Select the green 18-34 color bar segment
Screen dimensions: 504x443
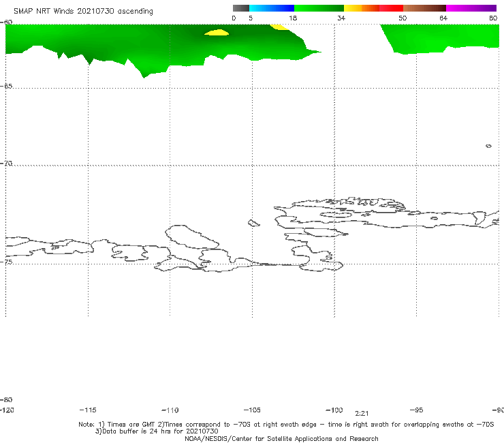pyautogui.click(x=319, y=8)
